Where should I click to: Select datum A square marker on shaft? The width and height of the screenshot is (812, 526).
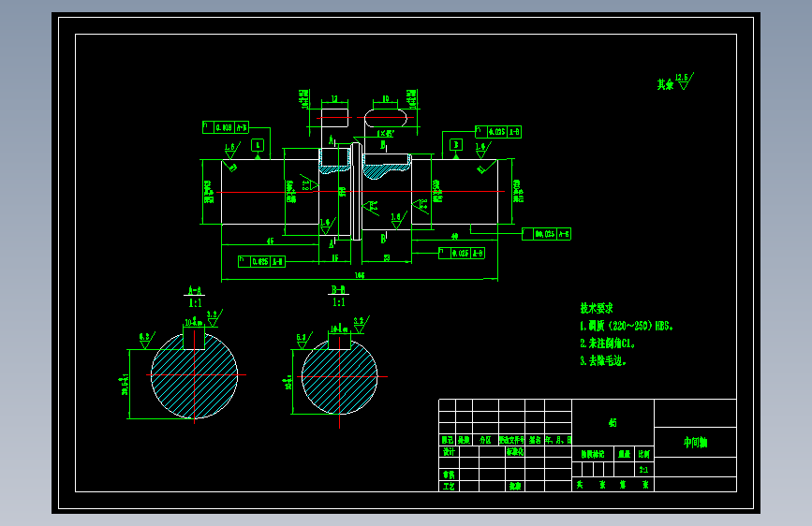pos(258,145)
